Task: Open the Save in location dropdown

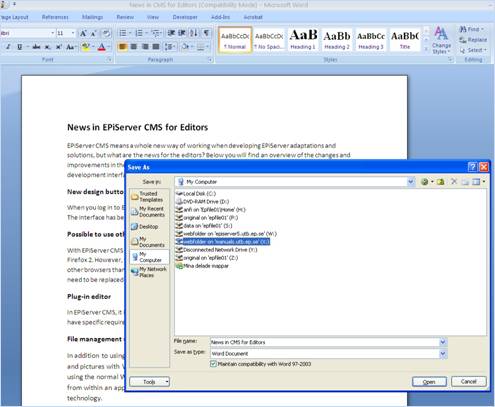Action: pos(411,182)
